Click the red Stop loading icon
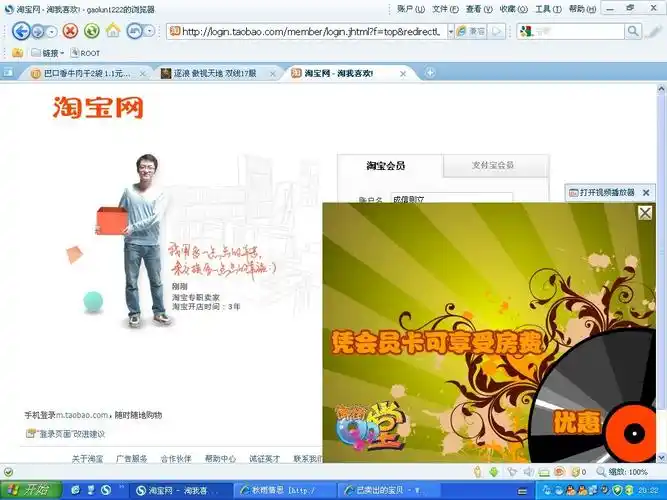The image size is (667, 500). 70,31
